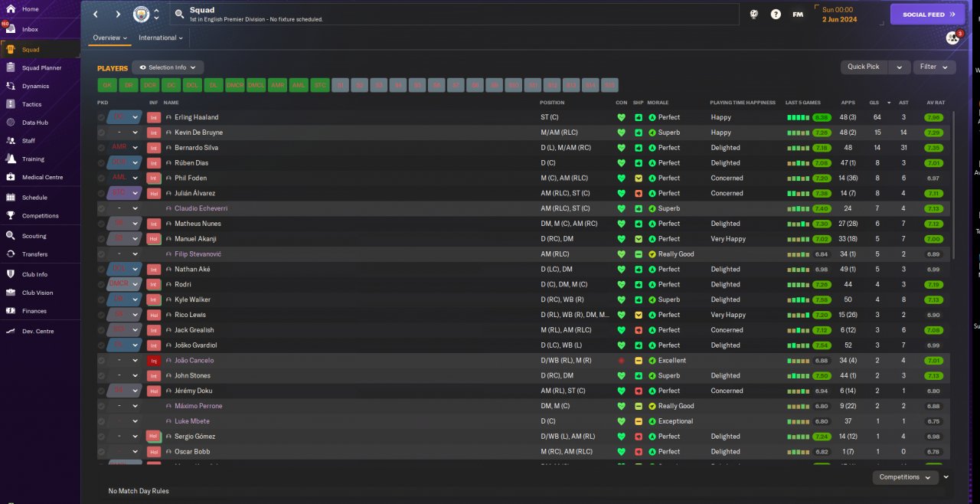Toggle pick circle for Phil Foden
The height and width of the screenshot is (504, 980).
tap(101, 178)
